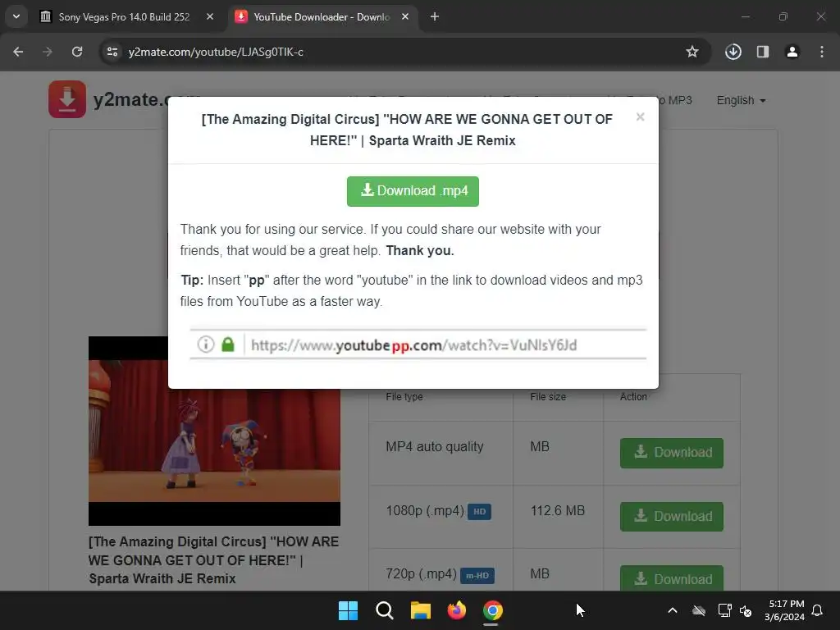
Task: Click the info circle icon in example URL
Action: pos(206,345)
